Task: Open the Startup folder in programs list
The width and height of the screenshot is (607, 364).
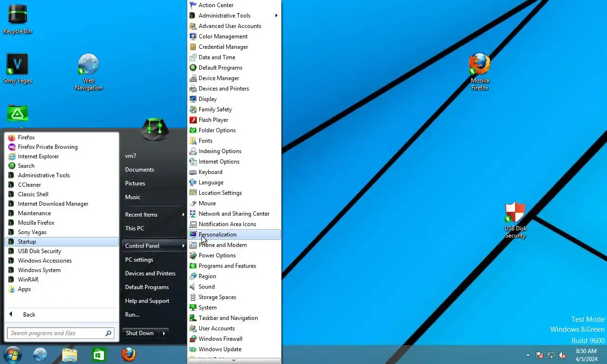Action: pos(62,242)
